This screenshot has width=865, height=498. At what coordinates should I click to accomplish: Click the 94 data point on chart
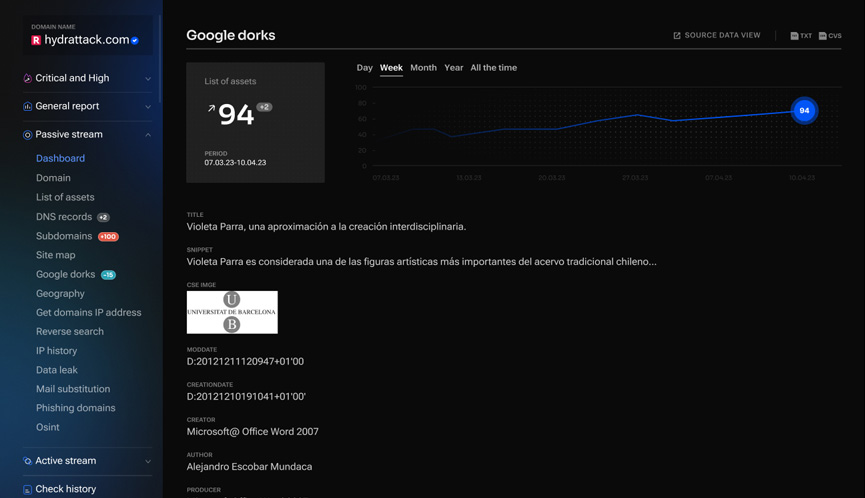click(804, 110)
